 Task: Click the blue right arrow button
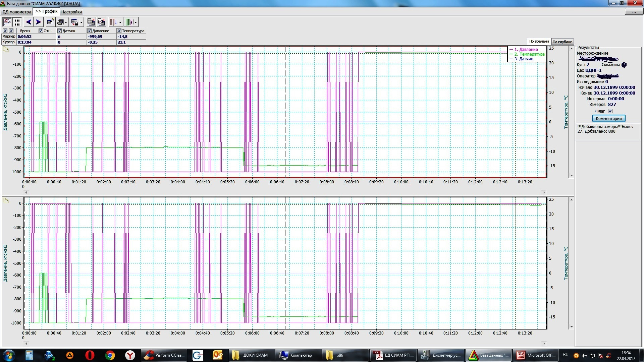[x=39, y=22]
